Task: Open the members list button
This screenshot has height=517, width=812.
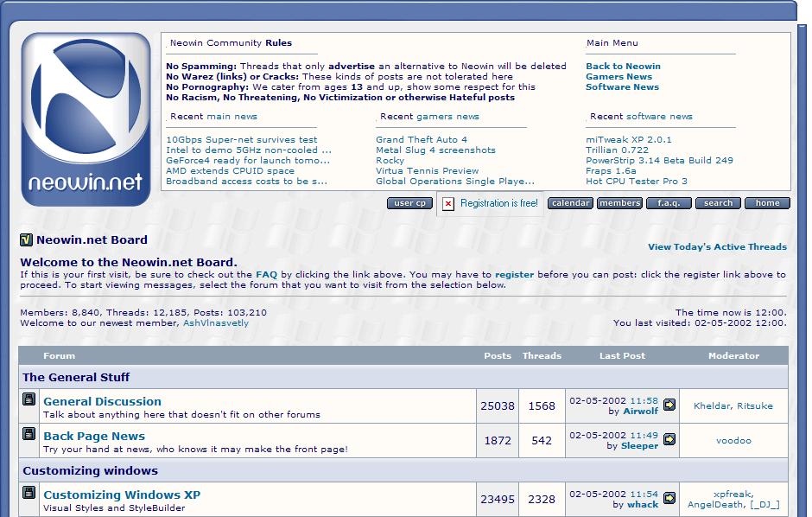Action: [x=619, y=203]
